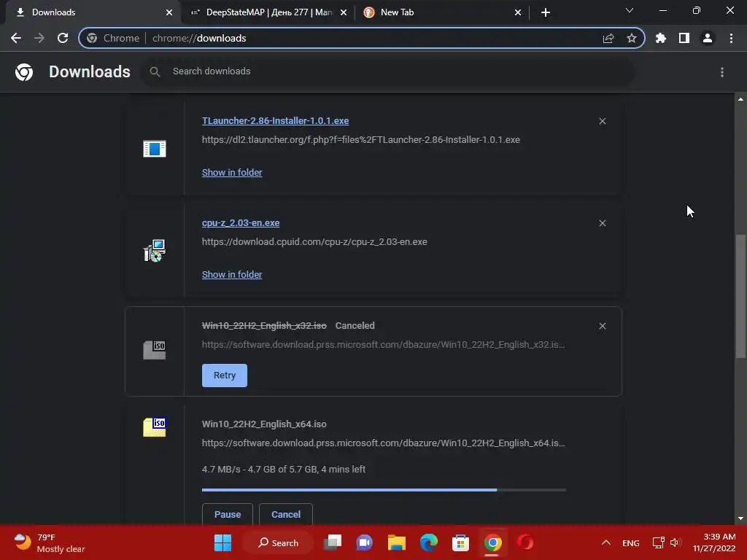Show cpu-z installer in folder
The image size is (747, 560).
pos(232,275)
